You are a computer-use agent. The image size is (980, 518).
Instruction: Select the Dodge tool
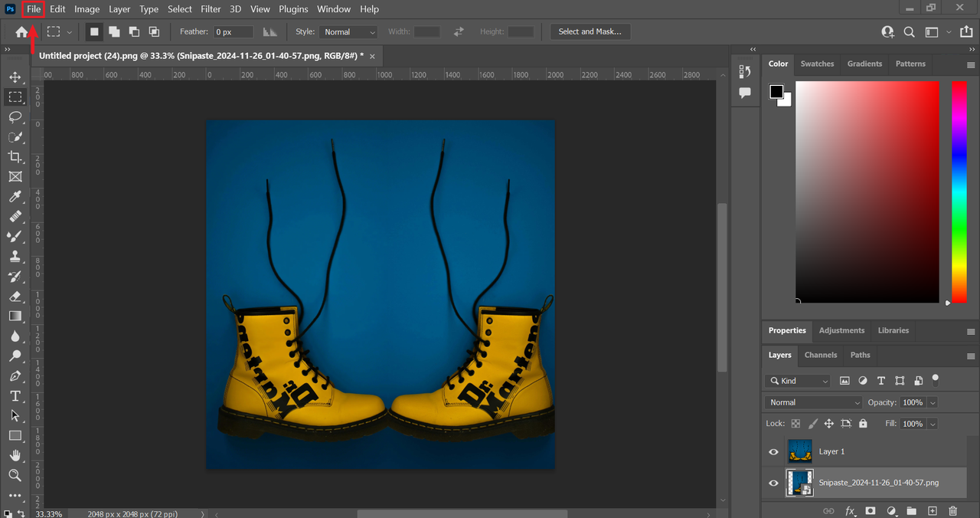(15, 356)
